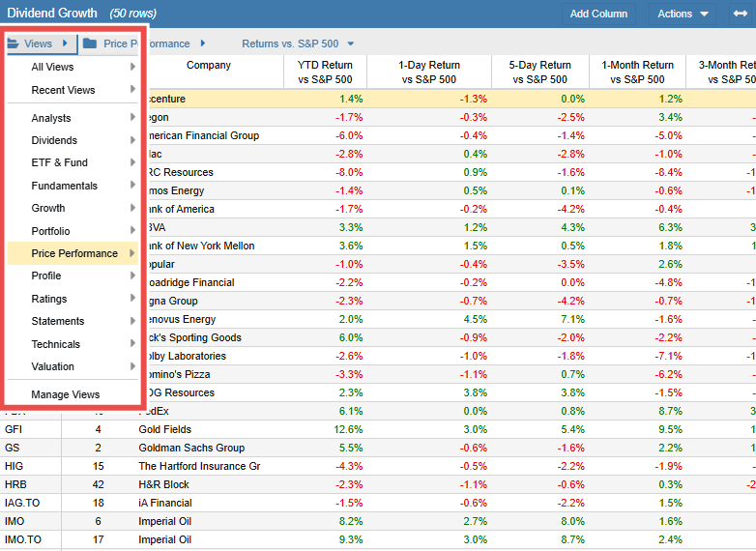Click Imperial Oil name in IMO.TO row
The width and height of the screenshot is (756, 551).
(x=165, y=539)
